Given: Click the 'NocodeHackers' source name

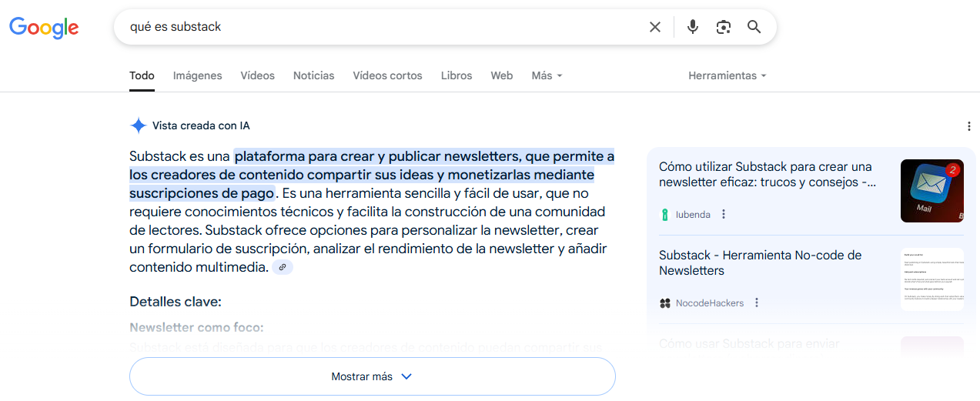Looking at the screenshot, I should click(710, 303).
